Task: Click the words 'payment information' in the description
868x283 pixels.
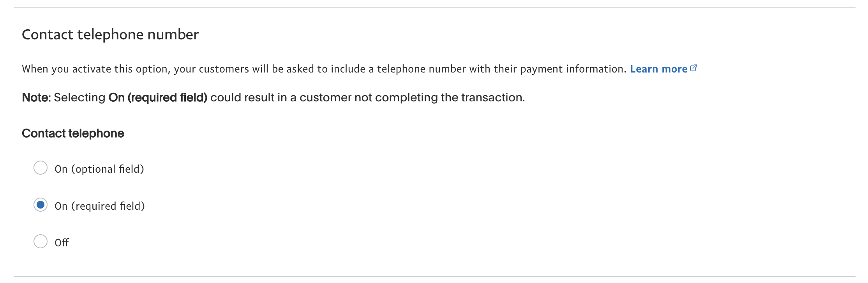Action: pos(572,69)
